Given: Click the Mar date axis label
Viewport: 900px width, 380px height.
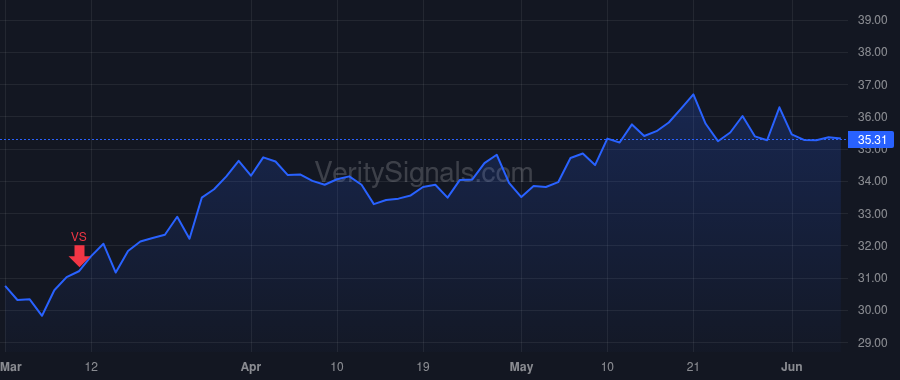Looking at the screenshot, I should [10, 366].
